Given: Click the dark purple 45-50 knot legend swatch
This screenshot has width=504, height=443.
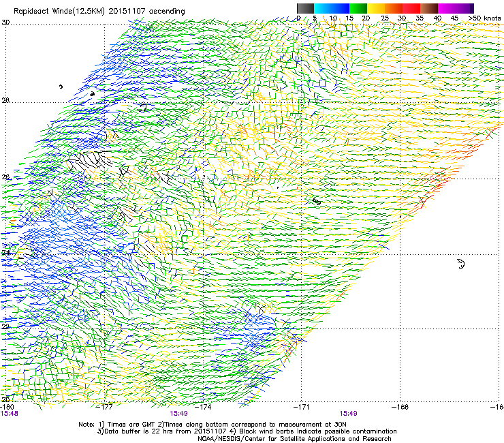Looking at the screenshot, I should pyautogui.click(x=464, y=8).
